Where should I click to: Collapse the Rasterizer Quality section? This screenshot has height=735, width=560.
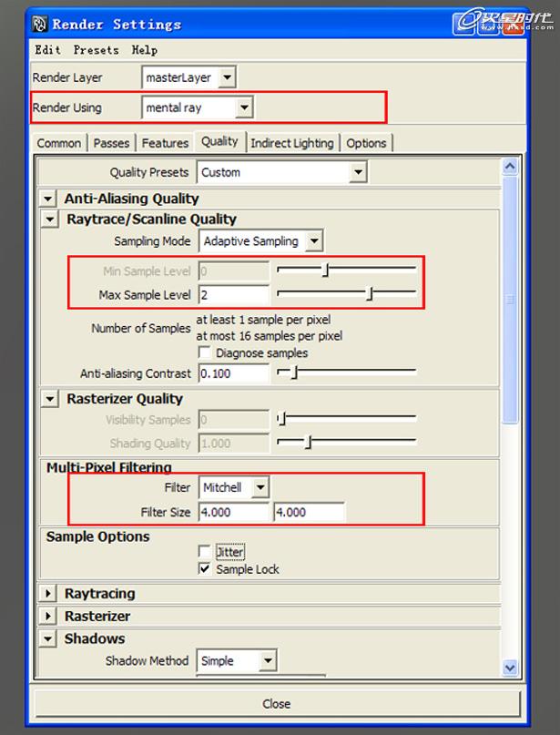coord(50,399)
